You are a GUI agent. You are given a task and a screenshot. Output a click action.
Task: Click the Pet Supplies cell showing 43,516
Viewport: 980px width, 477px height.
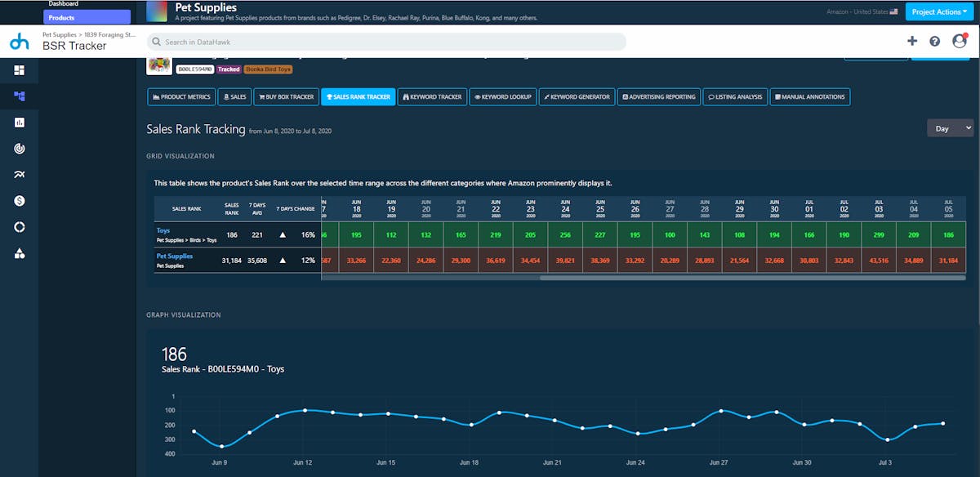tap(879, 261)
